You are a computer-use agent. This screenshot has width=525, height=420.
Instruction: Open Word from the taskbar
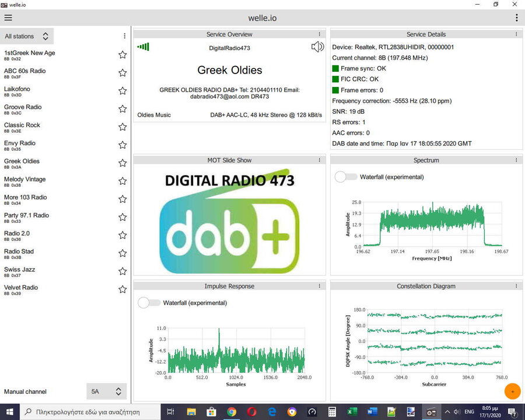[372, 412]
